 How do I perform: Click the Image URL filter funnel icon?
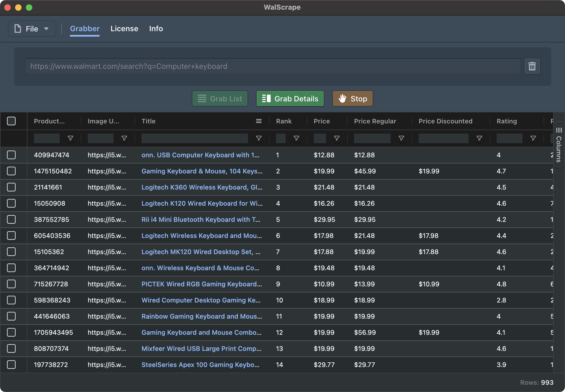(124, 138)
